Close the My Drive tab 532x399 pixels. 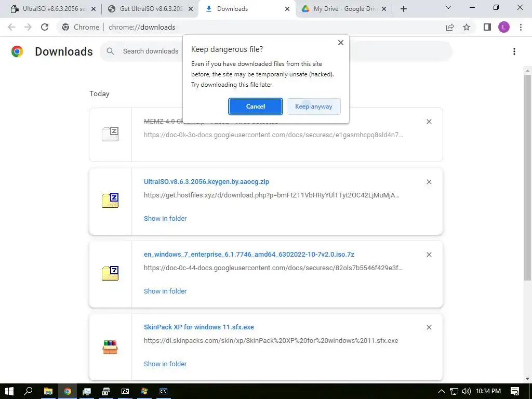point(384,9)
